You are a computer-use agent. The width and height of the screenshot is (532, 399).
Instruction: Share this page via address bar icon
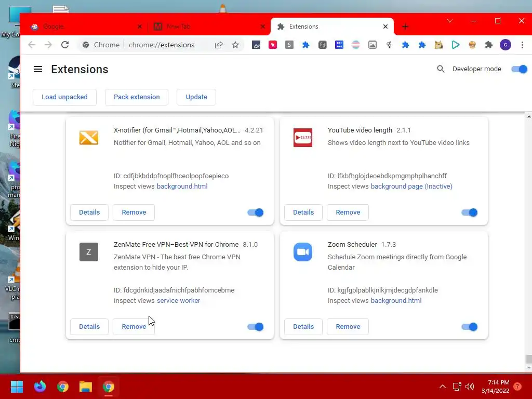coord(219,45)
